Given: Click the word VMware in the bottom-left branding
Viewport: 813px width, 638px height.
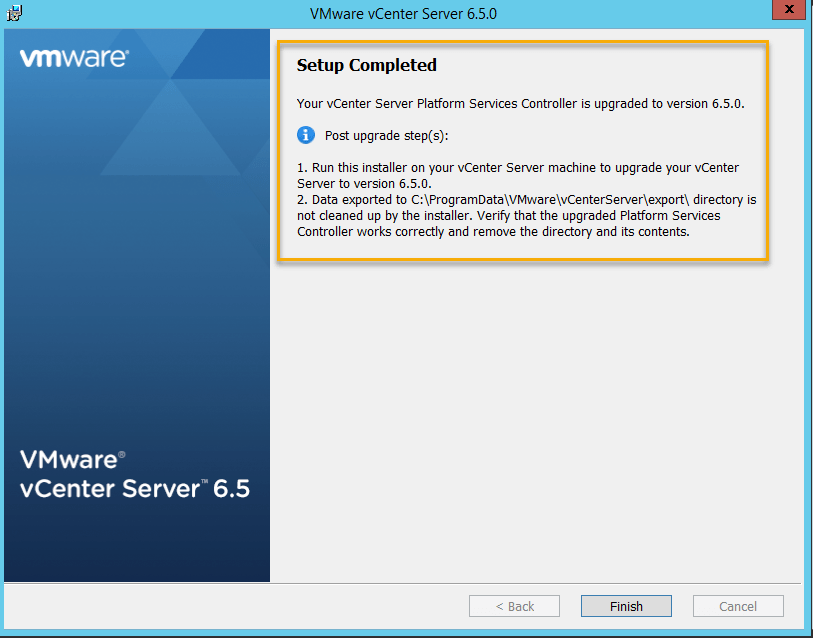Looking at the screenshot, I should coord(68,461).
